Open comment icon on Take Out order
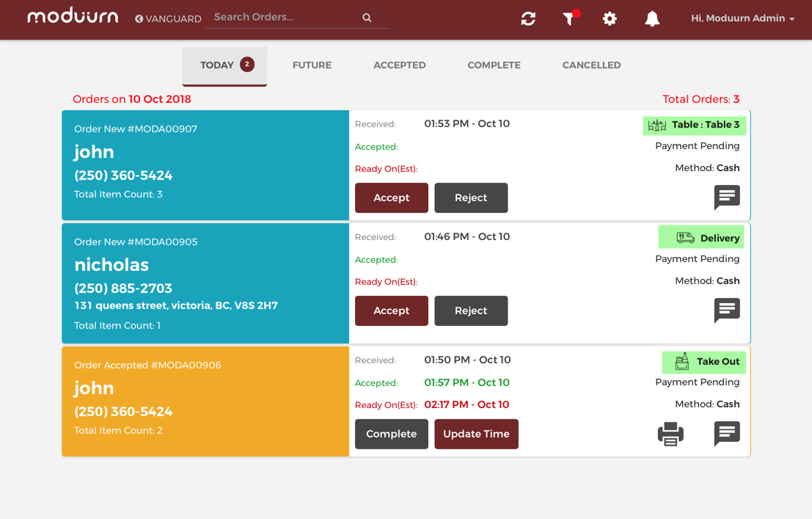 coord(726,434)
